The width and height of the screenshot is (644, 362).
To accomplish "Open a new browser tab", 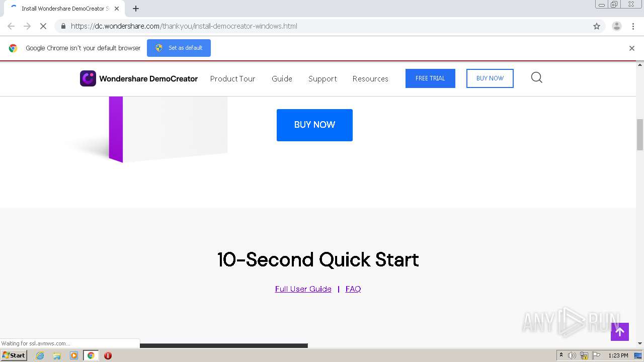I will (x=136, y=9).
